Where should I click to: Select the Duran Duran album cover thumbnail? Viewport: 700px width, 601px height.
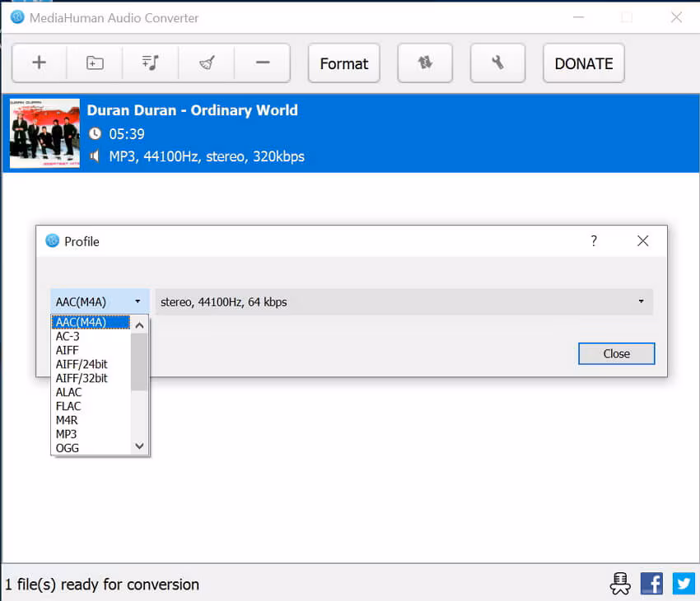(x=44, y=133)
